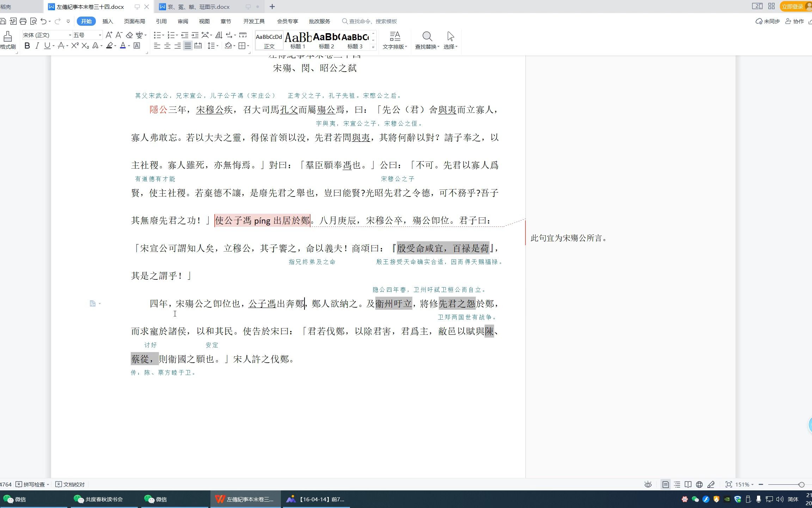Toggle eye-protection mode icon
This screenshot has width=812, height=508.
[648, 484]
